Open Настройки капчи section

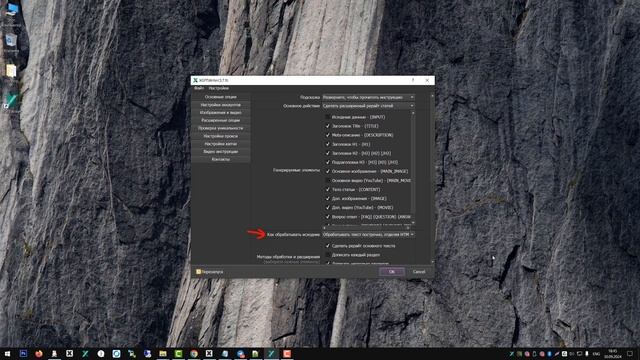(x=220, y=144)
